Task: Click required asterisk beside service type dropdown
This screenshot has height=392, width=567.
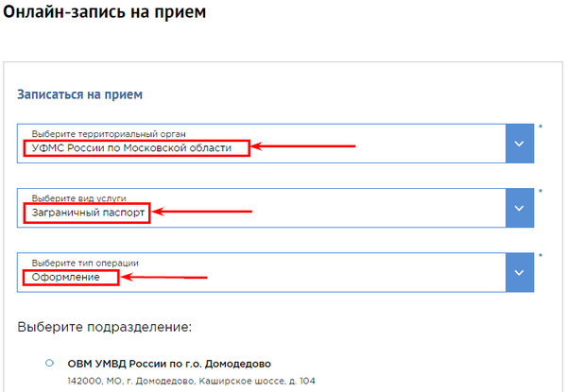Action: pos(540,191)
